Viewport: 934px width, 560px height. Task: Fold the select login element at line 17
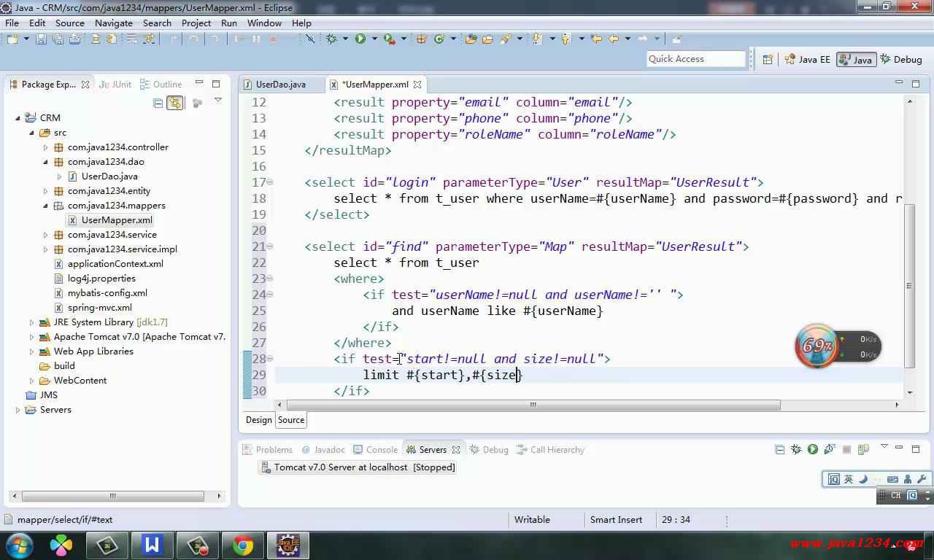(x=270, y=182)
